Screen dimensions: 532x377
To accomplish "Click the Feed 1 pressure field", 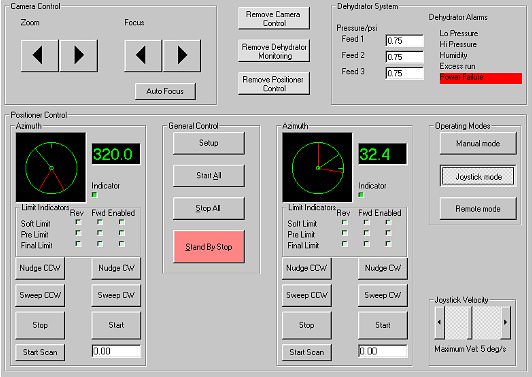I will pyautogui.click(x=405, y=41).
